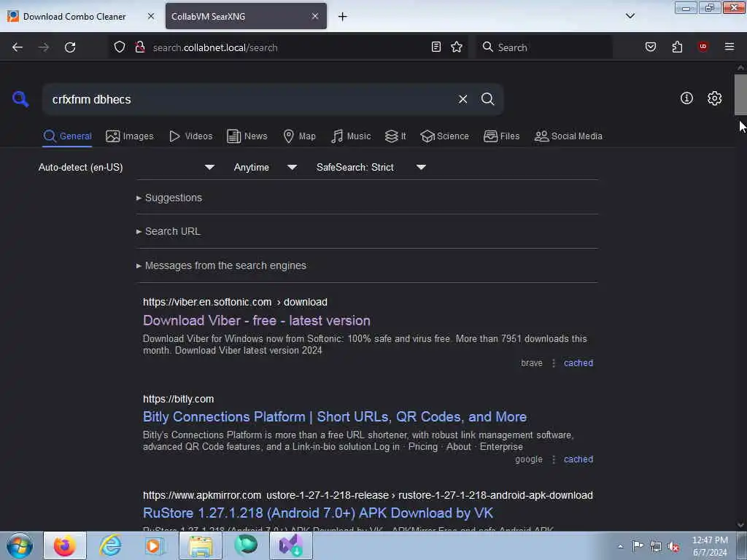747x560 pixels.
Task: Open the uBlock Origin extension icon
Action: [703, 47]
